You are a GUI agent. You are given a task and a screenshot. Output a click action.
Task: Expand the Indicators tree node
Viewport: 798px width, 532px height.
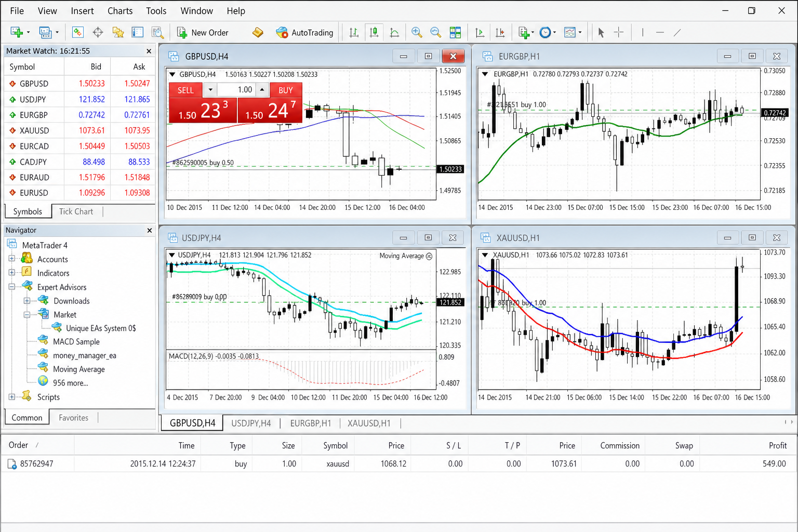click(x=11, y=272)
